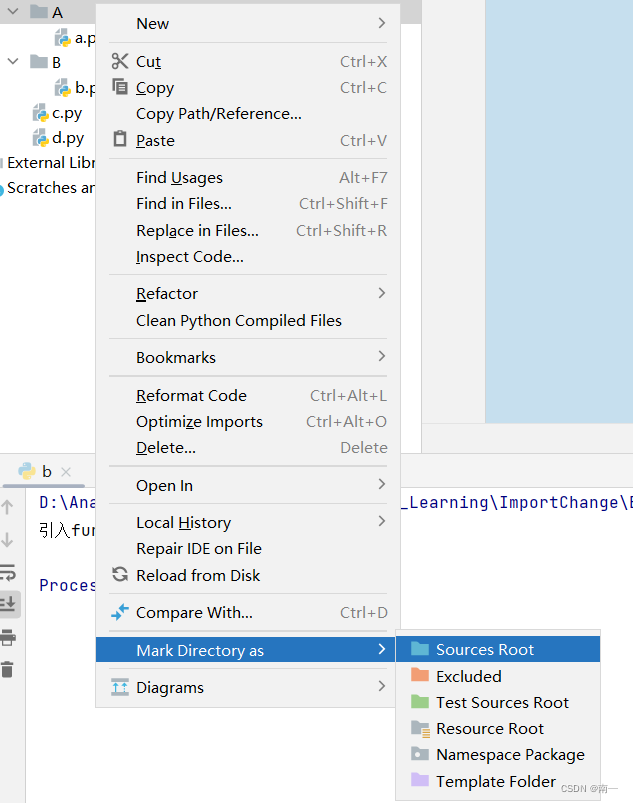Image resolution: width=633 pixels, height=803 pixels.
Task: Expand the New submenu arrow
Action: [382, 23]
